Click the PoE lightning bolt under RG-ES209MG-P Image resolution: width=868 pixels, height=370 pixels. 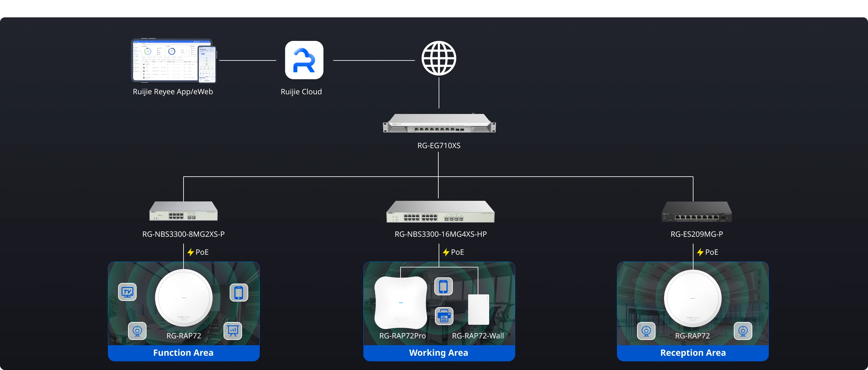700,252
